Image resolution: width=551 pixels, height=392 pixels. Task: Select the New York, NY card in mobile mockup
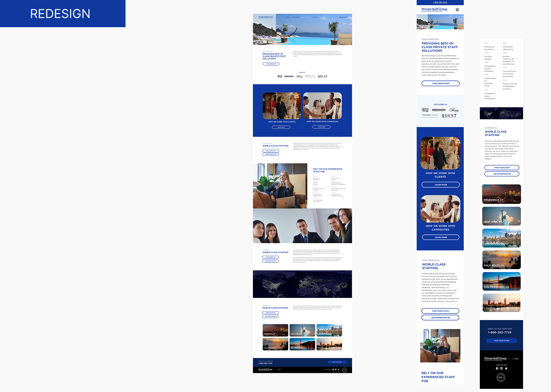tap(502, 216)
